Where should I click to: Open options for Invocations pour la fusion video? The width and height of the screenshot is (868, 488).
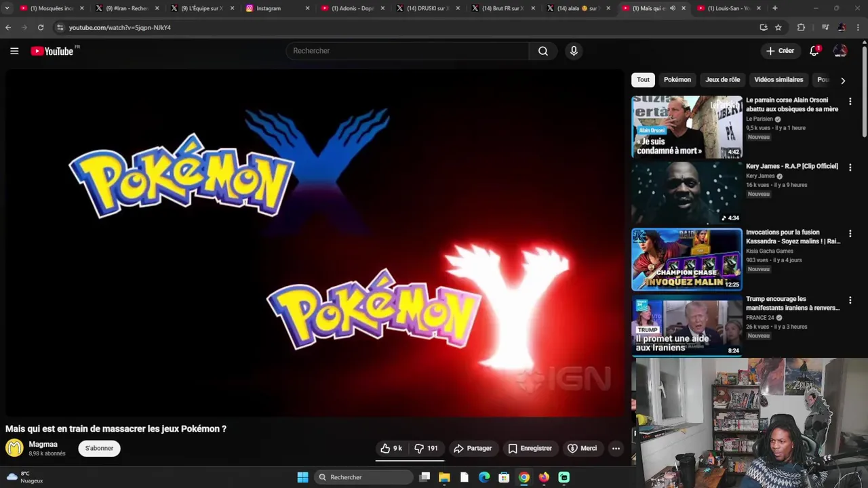(850, 233)
